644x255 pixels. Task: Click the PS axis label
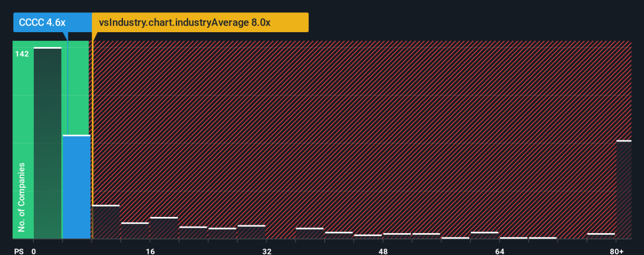(x=19, y=251)
